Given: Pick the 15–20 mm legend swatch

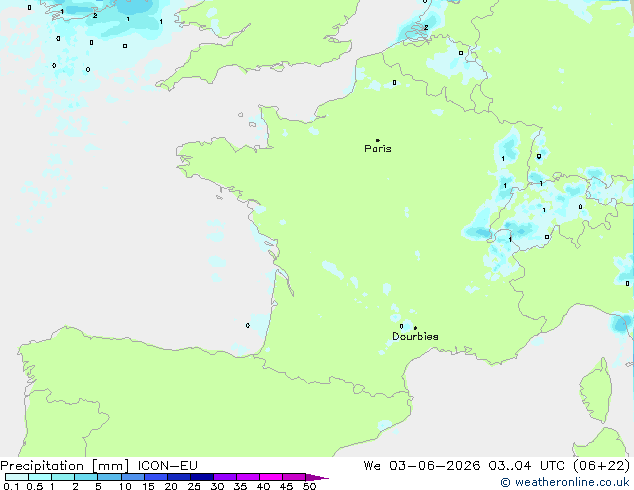Looking at the screenshot, I should [x=155, y=477].
